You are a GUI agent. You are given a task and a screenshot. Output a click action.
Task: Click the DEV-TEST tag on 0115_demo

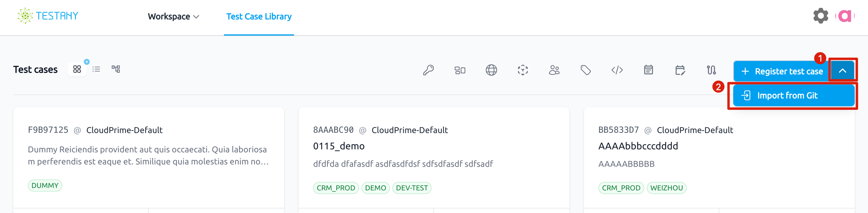tap(412, 188)
